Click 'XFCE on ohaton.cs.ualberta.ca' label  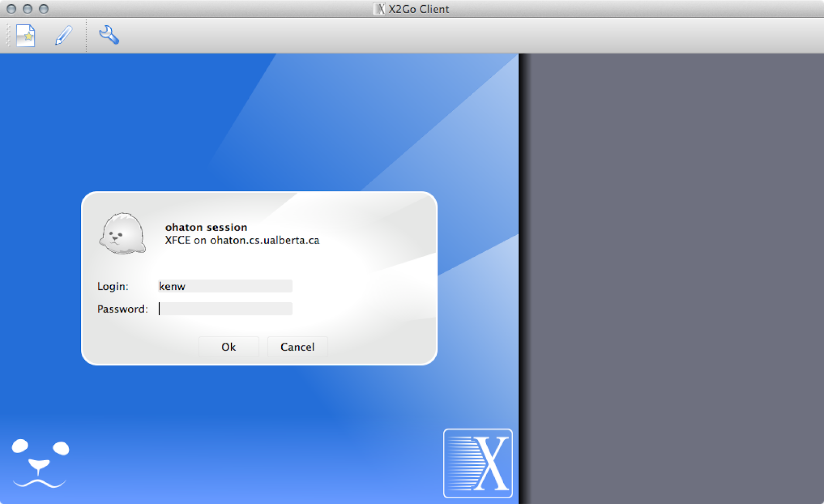click(242, 240)
